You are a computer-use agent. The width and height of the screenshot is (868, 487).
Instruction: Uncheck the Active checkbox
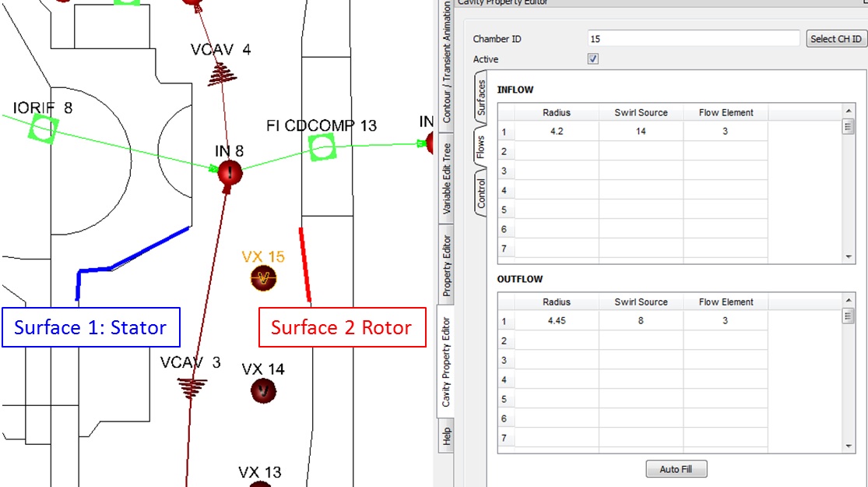[593, 58]
